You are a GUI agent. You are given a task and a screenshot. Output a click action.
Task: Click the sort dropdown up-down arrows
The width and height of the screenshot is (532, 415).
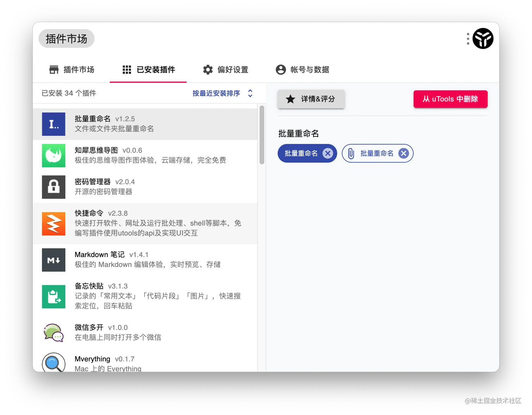click(x=250, y=93)
